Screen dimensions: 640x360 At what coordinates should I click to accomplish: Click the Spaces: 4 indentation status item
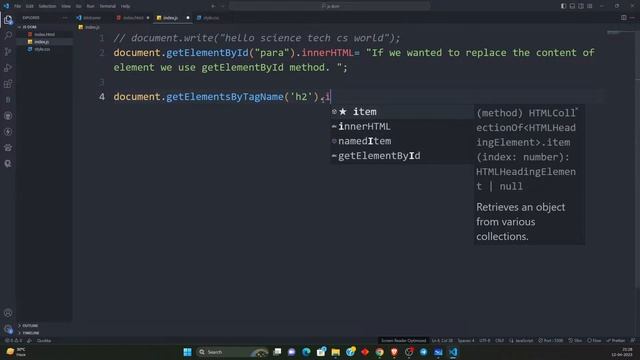[x=466, y=340]
